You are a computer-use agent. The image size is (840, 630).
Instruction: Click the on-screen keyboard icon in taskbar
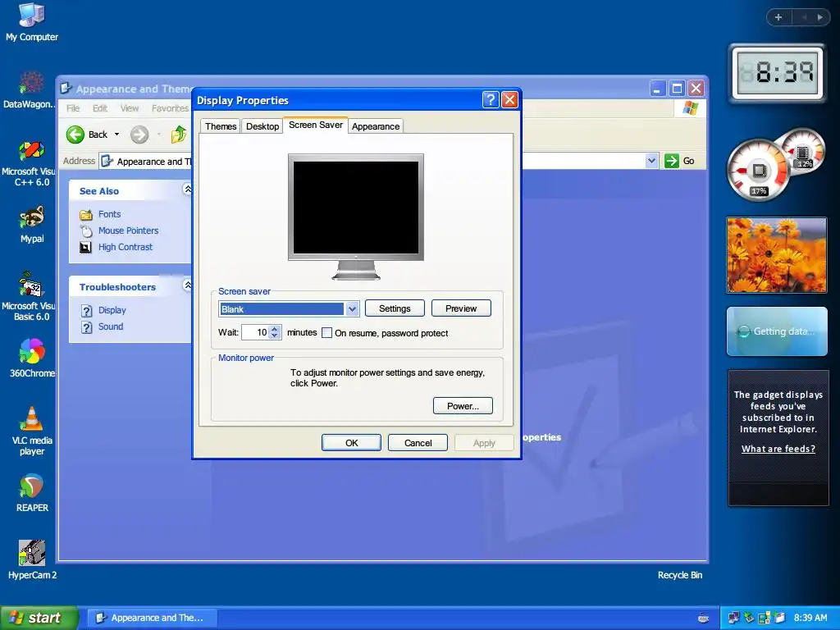coord(703,619)
